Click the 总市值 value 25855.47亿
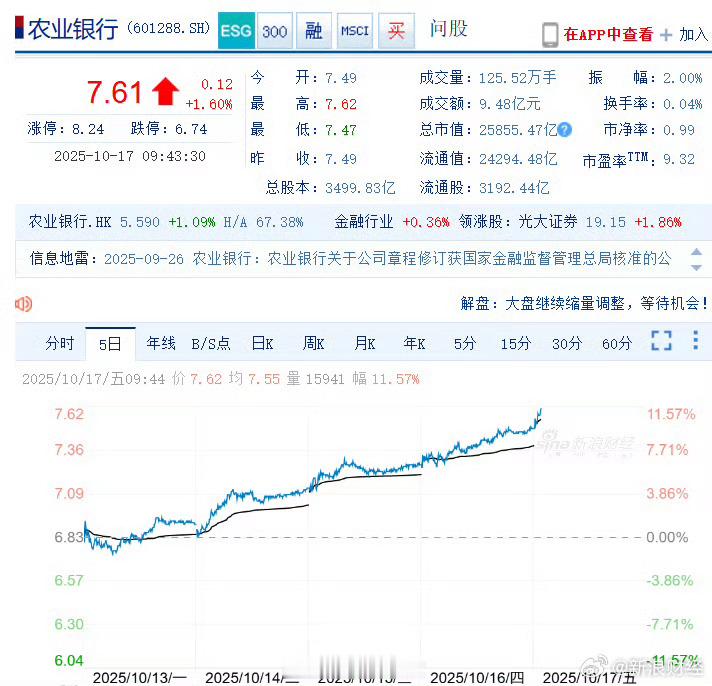The height and width of the screenshot is (686, 712). (x=518, y=130)
